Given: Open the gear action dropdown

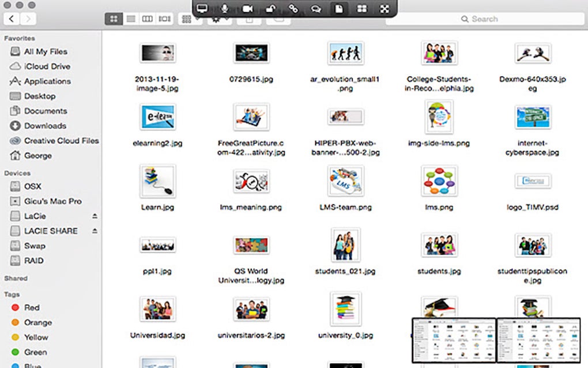Looking at the screenshot, I should 215,18.
